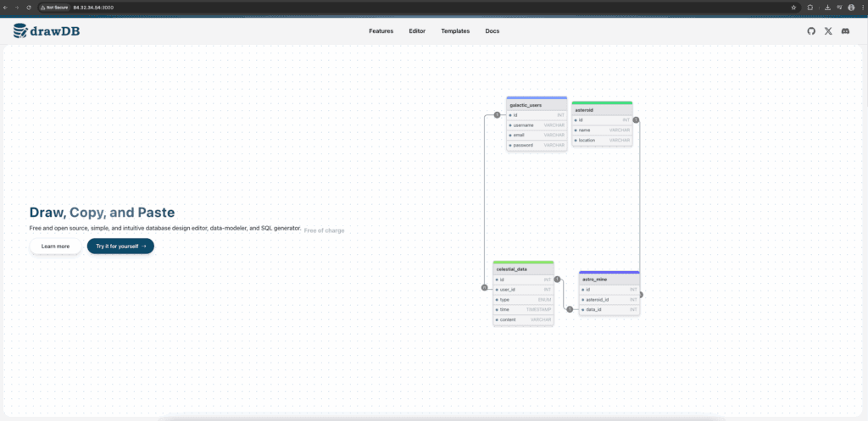Click the asteroid_id row in astro_mine
Image resolution: width=868 pixels, height=421 pixels.
[x=609, y=299]
